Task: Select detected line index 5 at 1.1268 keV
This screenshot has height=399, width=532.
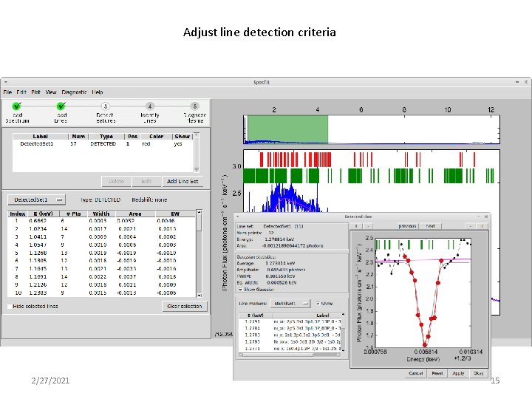Action: pos(101,253)
